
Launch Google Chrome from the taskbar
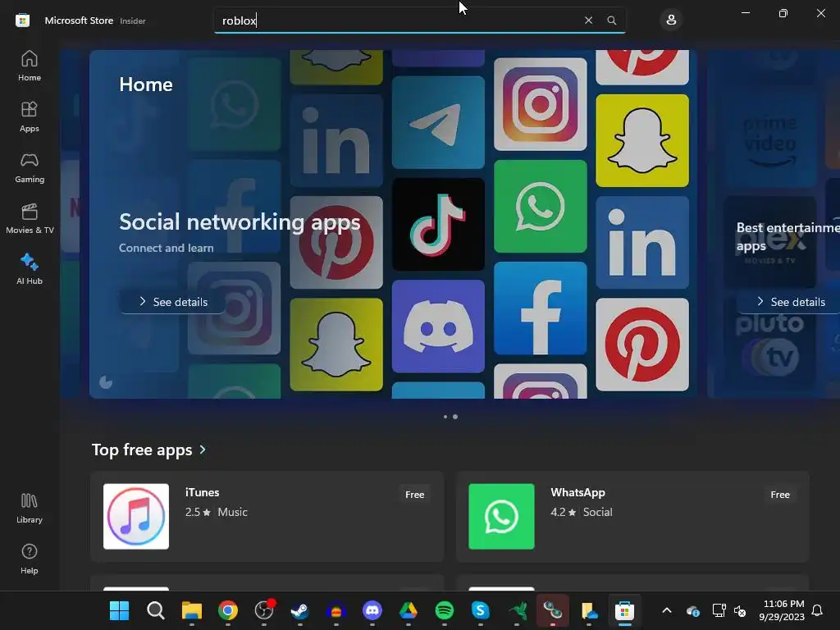(x=228, y=610)
